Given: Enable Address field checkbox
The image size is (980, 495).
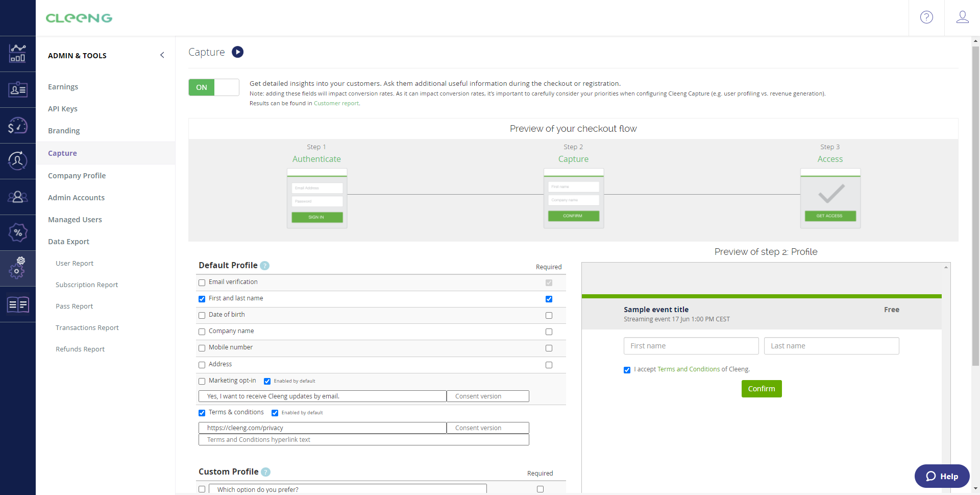Looking at the screenshot, I should point(202,365).
